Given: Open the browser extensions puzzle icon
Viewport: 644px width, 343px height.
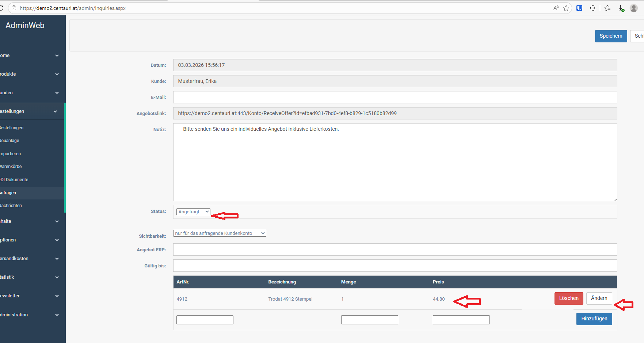Looking at the screenshot, I should pos(592,8).
